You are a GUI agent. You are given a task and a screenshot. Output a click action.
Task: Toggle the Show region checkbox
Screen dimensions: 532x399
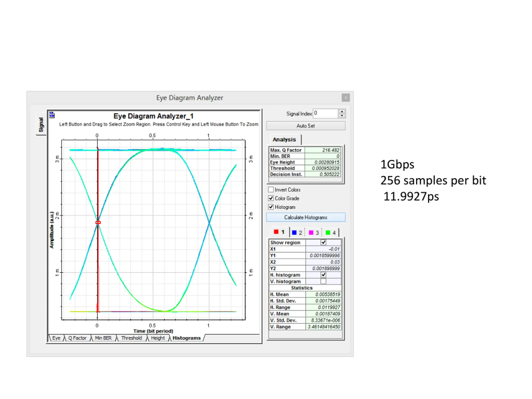pos(323,243)
